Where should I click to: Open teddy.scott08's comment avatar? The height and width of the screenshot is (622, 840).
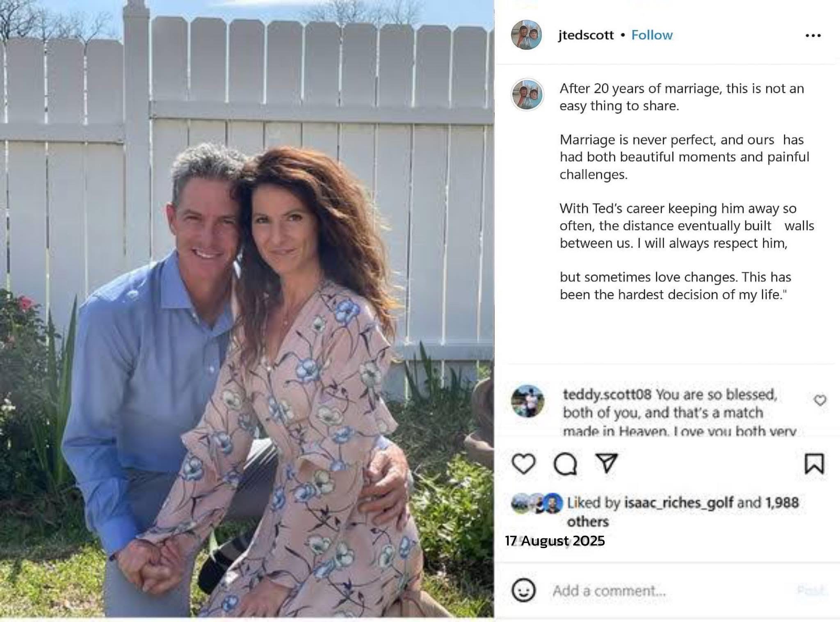(528, 401)
